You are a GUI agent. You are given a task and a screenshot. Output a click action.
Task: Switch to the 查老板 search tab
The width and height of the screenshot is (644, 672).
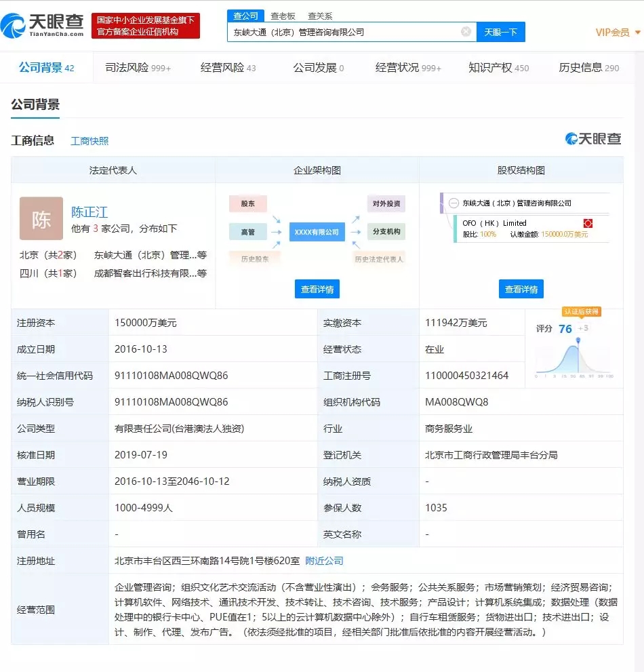point(283,16)
